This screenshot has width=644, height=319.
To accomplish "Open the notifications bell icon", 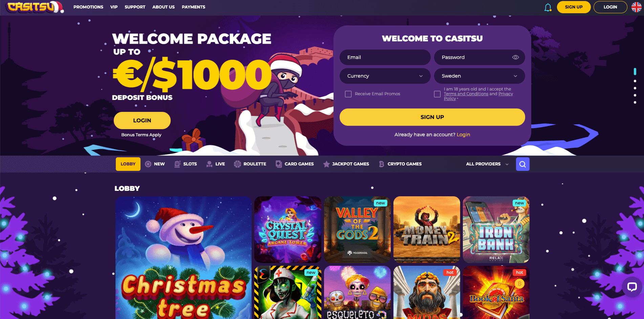I will coord(548,7).
